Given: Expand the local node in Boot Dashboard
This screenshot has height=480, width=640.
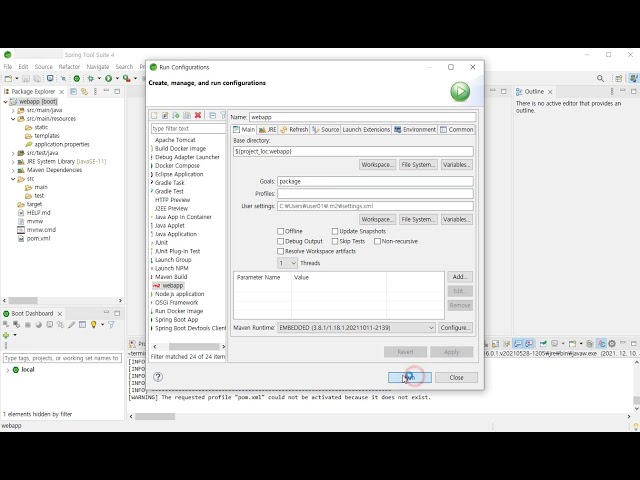Looking at the screenshot, I should (7, 370).
